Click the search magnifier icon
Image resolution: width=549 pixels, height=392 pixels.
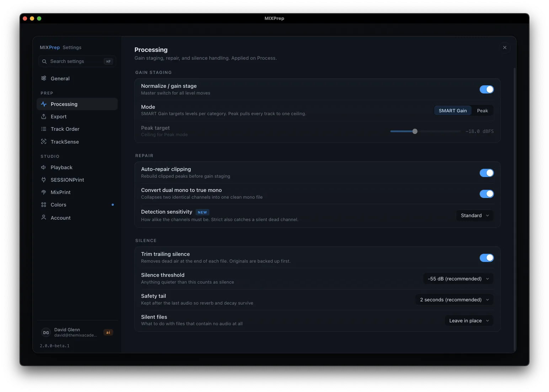[x=44, y=61]
